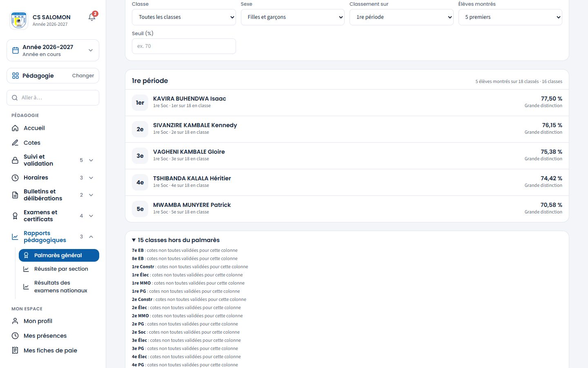Open the Sexe dropdown
Image resolution: width=588 pixels, height=368 pixels.
tap(293, 17)
